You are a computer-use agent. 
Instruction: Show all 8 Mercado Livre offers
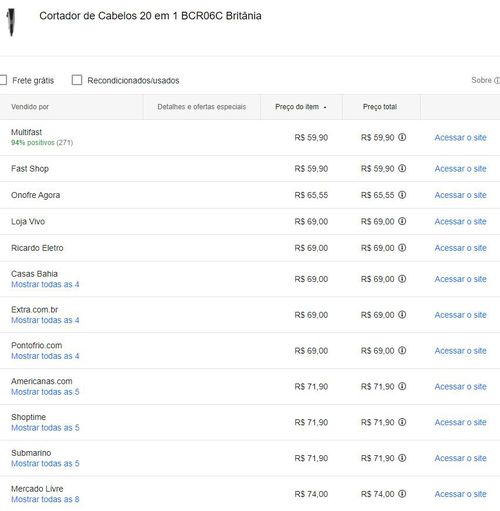pyautogui.click(x=45, y=499)
